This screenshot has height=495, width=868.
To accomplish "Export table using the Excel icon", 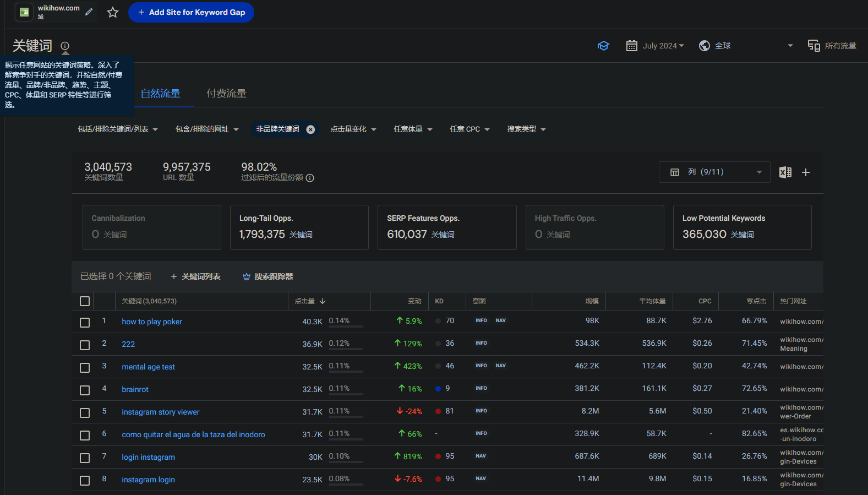I will tap(785, 172).
